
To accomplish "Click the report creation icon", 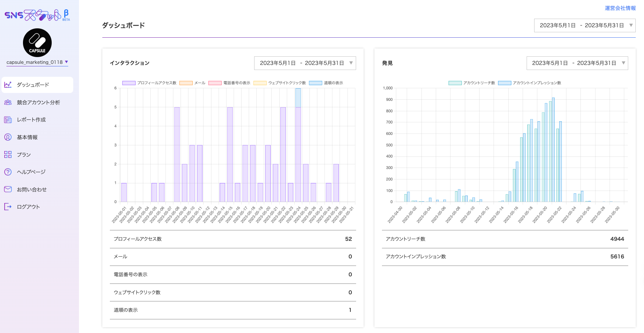I will [x=8, y=120].
